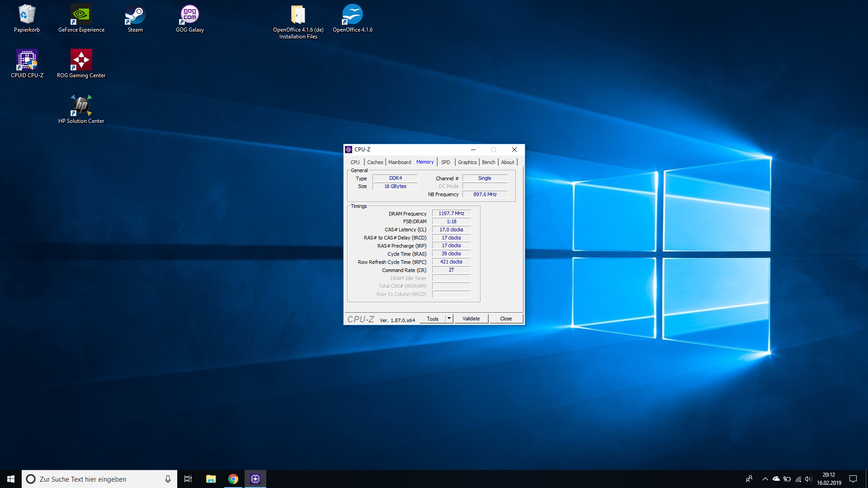Expand the Tools dropdown arrow
868x488 pixels.
(449, 319)
